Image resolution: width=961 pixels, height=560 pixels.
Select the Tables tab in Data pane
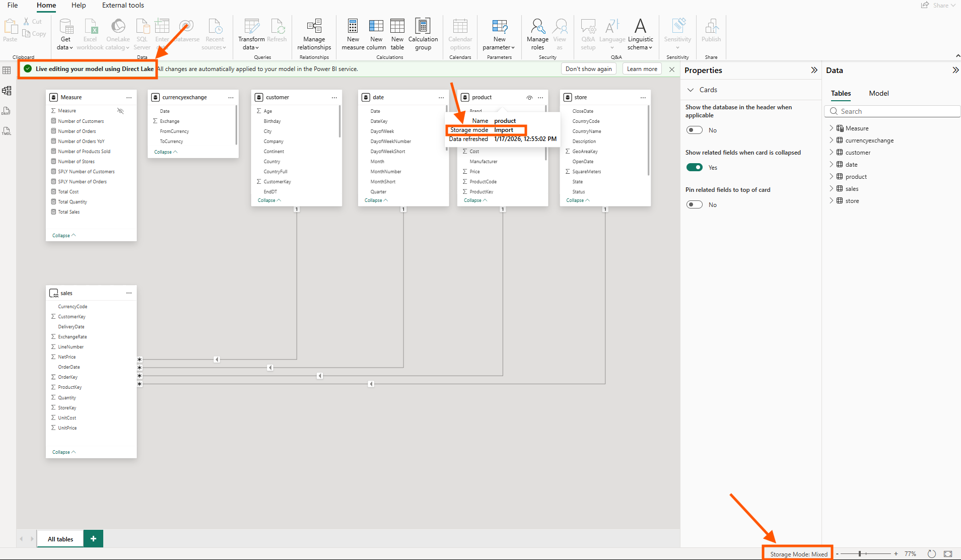[x=841, y=93]
